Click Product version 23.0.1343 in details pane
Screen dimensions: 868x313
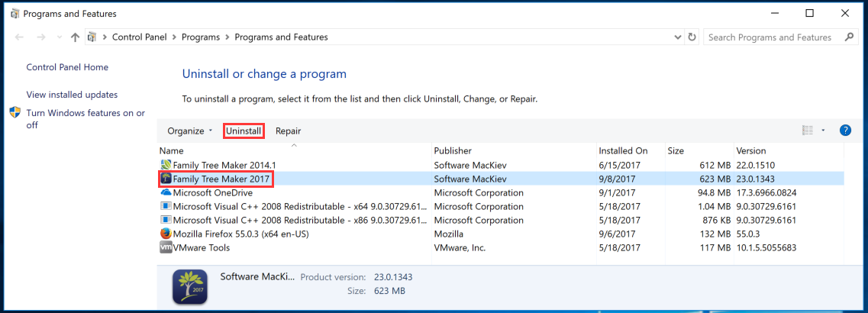point(392,276)
